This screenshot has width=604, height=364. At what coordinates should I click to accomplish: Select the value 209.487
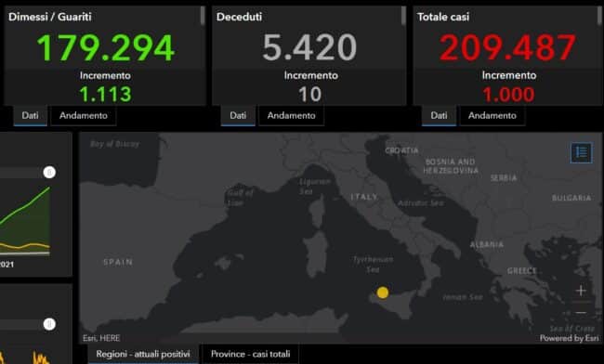507,47
